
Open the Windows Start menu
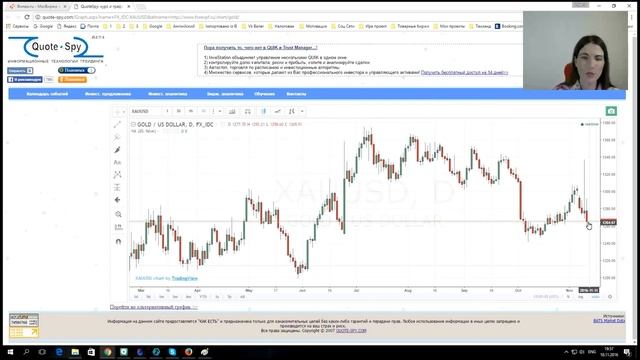click(10, 352)
